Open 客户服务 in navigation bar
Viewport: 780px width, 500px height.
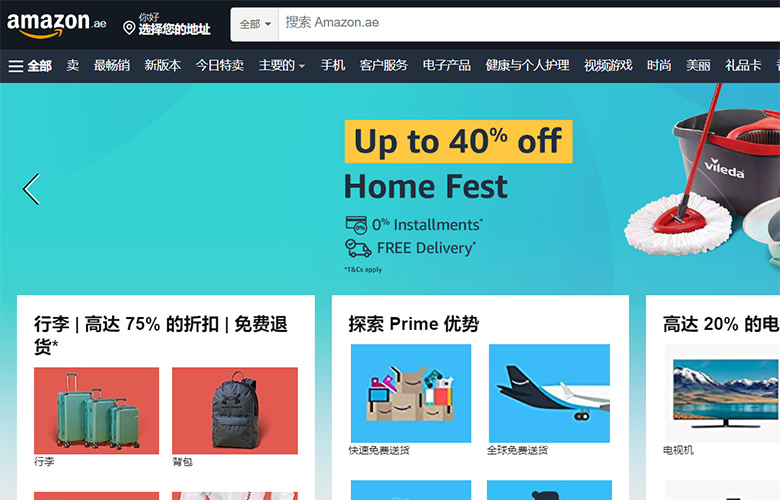click(x=383, y=66)
